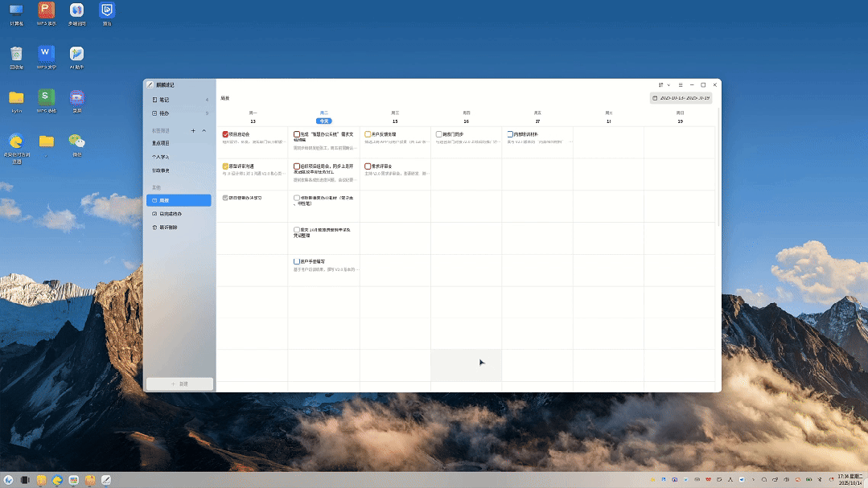Click the notes icon beside 笔记
868x488 pixels.
154,100
